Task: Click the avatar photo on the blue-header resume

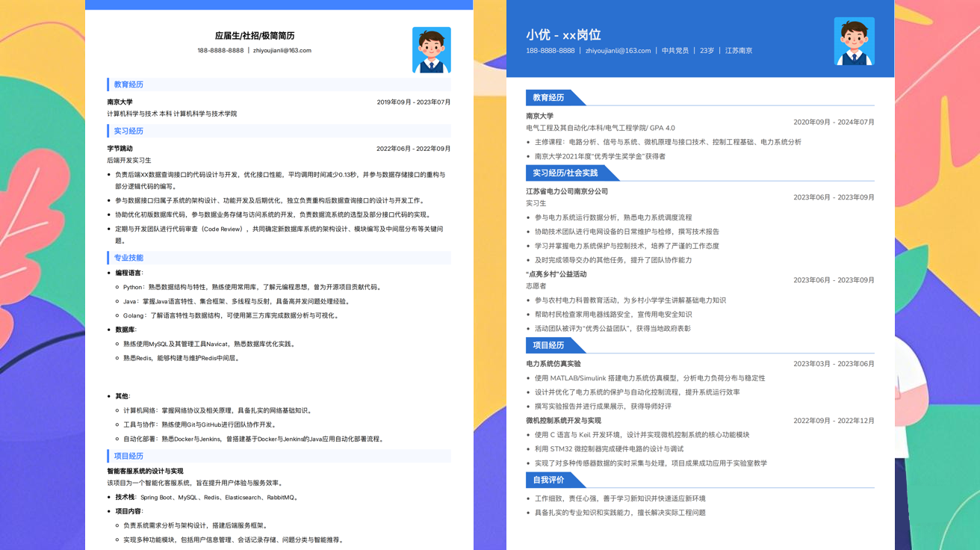Action: (855, 41)
